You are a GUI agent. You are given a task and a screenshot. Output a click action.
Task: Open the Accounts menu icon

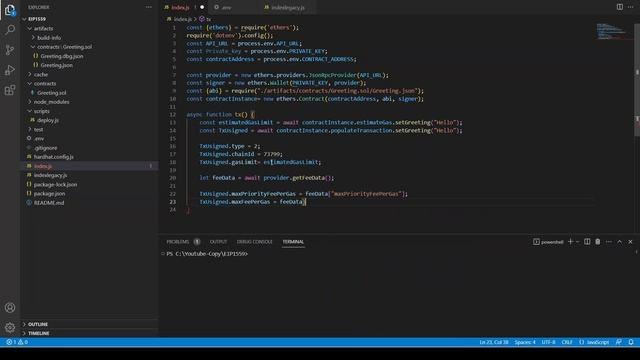tap(10, 308)
